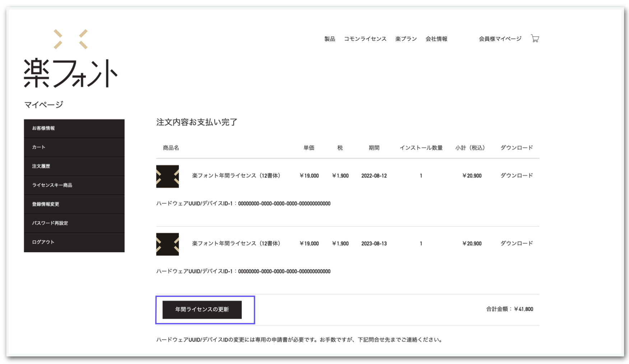Click first product thumbnail image
The width and height of the screenshot is (629, 364).
point(167,176)
